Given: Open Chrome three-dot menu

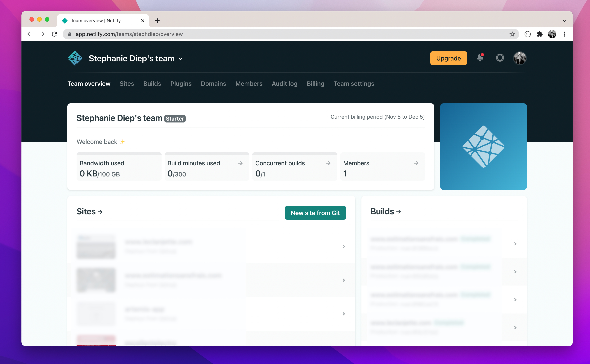Looking at the screenshot, I should [x=564, y=34].
